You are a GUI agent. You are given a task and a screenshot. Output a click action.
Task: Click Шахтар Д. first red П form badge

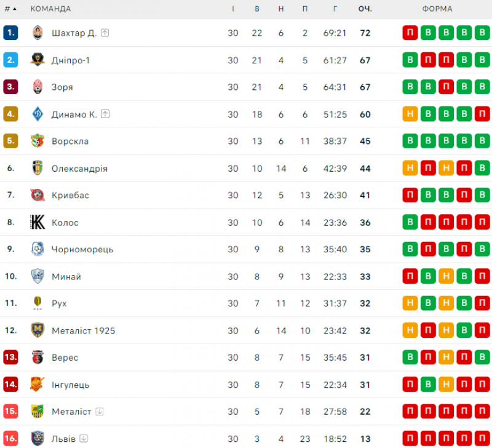click(x=410, y=33)
